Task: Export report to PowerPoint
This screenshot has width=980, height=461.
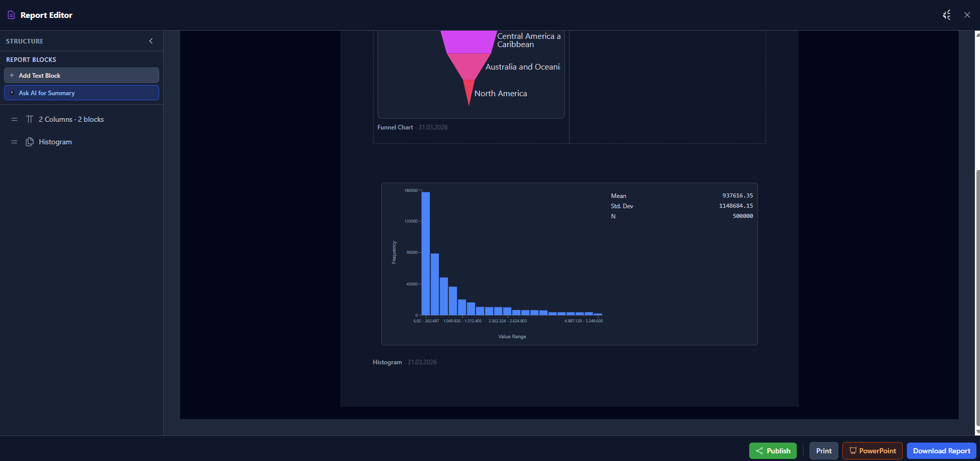Action: 872,451
